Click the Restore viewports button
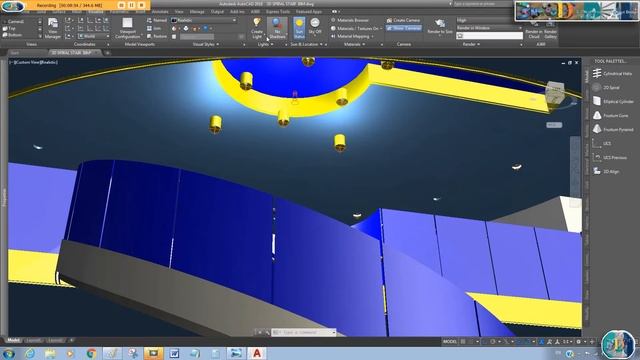The width and height of the screenshot is (640, 360). point(157,36)
